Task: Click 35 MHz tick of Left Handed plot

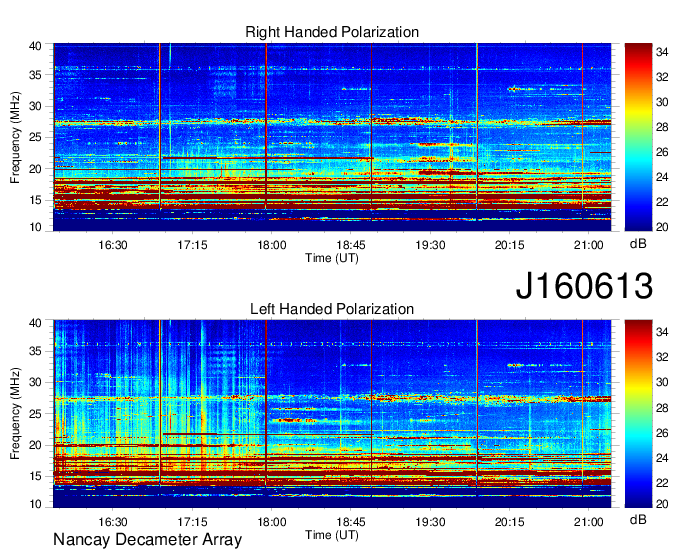Action: 35,352
